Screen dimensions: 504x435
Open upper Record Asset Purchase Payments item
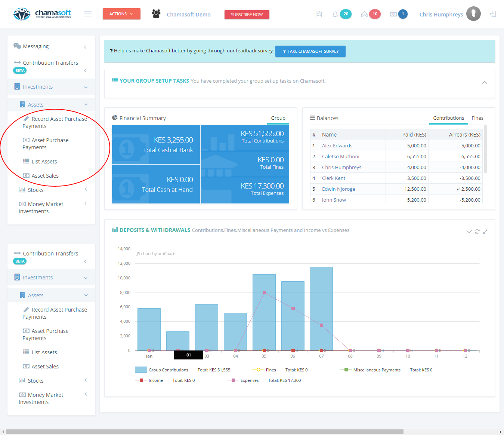(55, 122)
